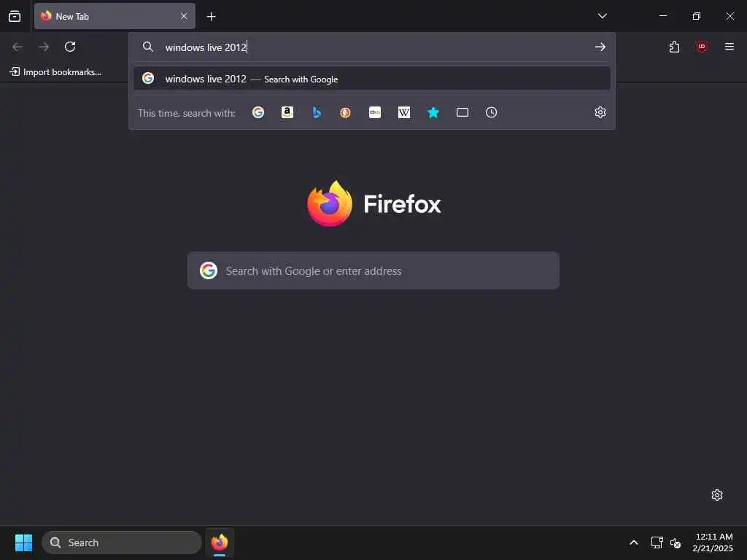The width and height of the screenshot is (747, 560).
Task: Open the Extensions puzzle icon
Action: (674, 47)
